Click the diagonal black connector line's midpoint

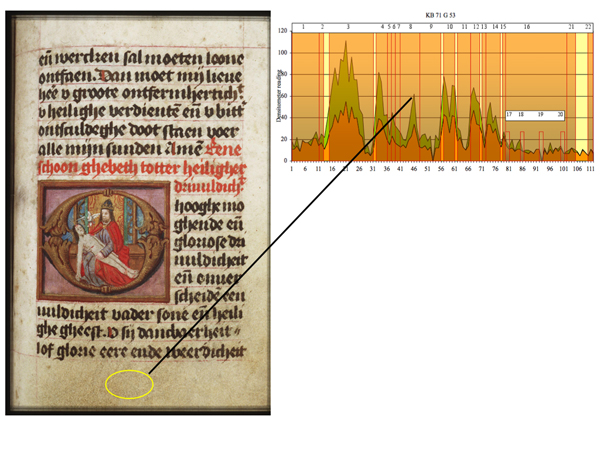[281, 236]
